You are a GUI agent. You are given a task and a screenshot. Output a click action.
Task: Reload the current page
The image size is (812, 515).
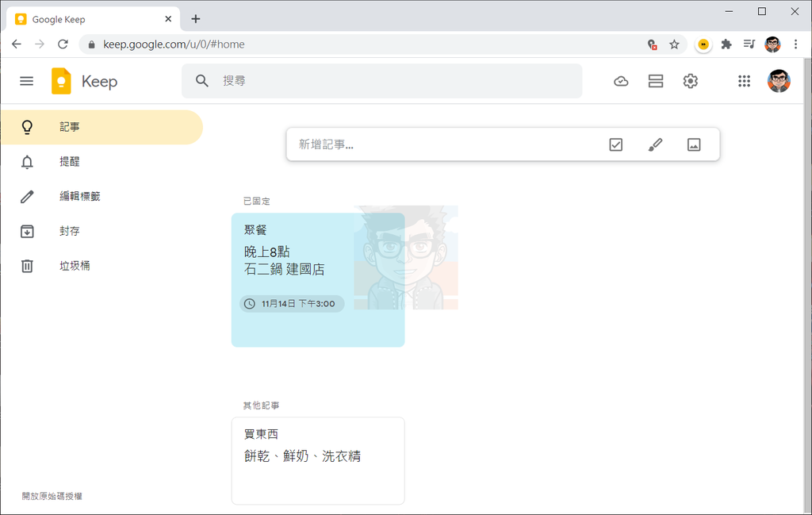pos(63,44)
